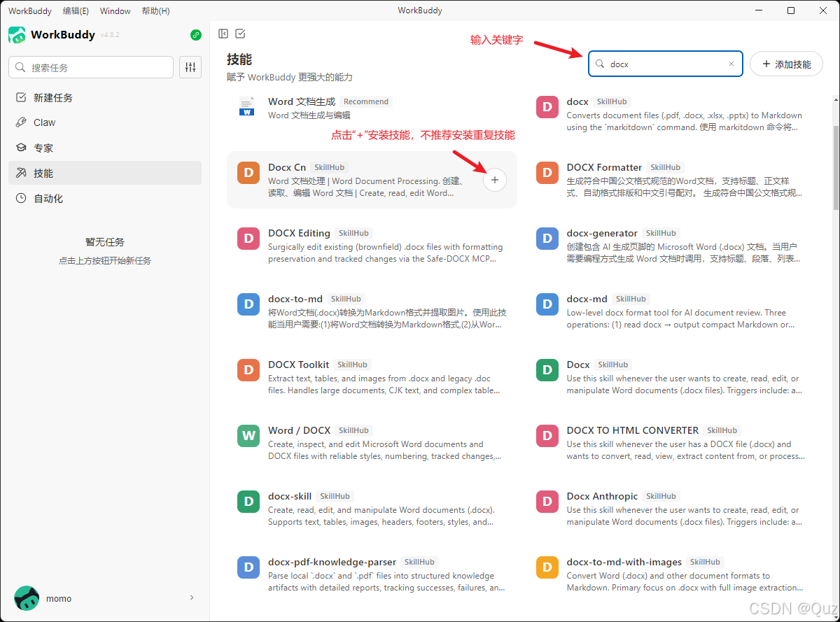
Task: Open the Docx Cn skill title
Action: coord(287,167)
